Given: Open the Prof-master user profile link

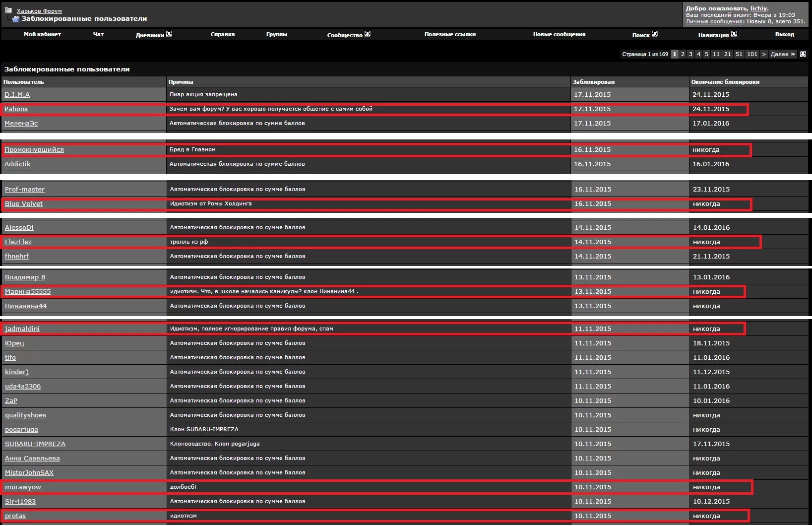Looking at the screenshot, I should [x=25, y=189].
